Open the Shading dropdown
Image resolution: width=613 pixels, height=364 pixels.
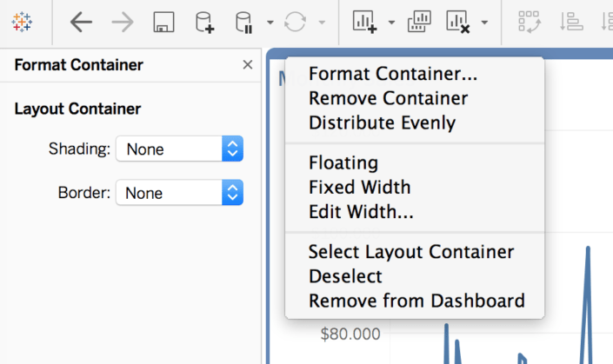click(179, 149)
